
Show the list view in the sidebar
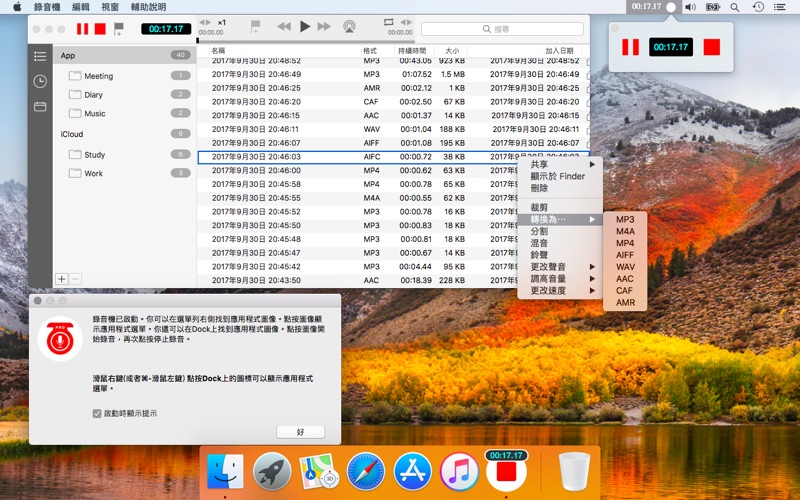pyautogui.click(x=40, y=56)
